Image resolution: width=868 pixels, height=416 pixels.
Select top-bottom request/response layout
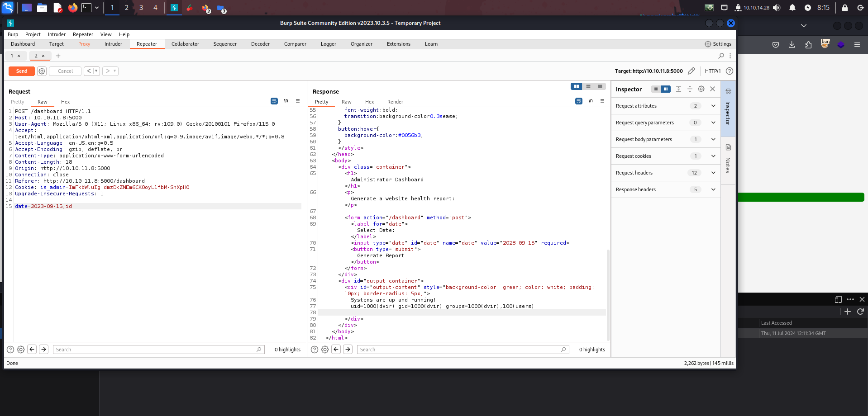pyautogui.click(x=588, y=86)
